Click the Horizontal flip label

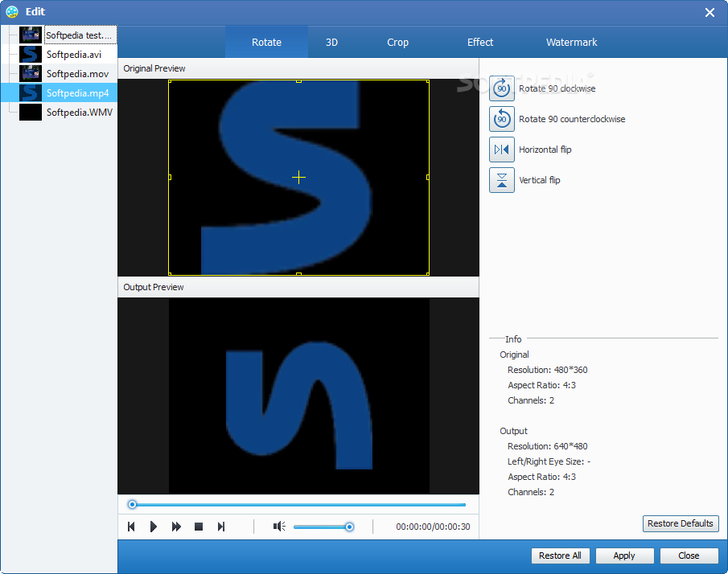[x=545, y=150]
